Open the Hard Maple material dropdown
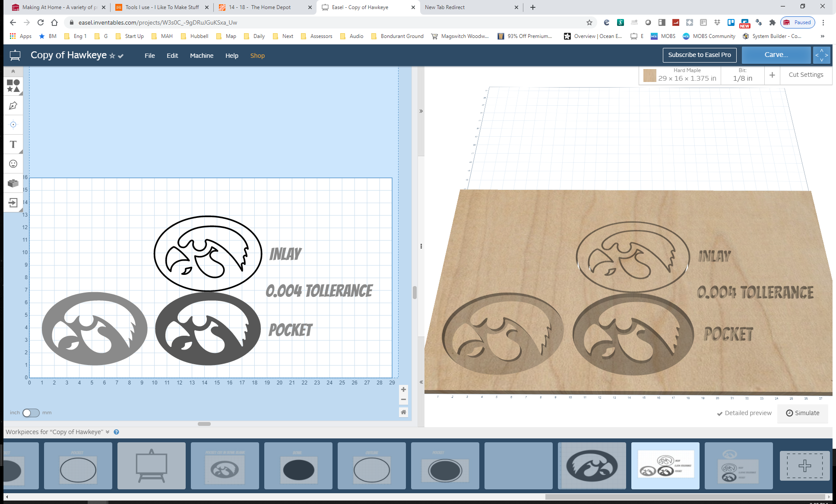Screen dimensions: 836x504 click(687, 75)
